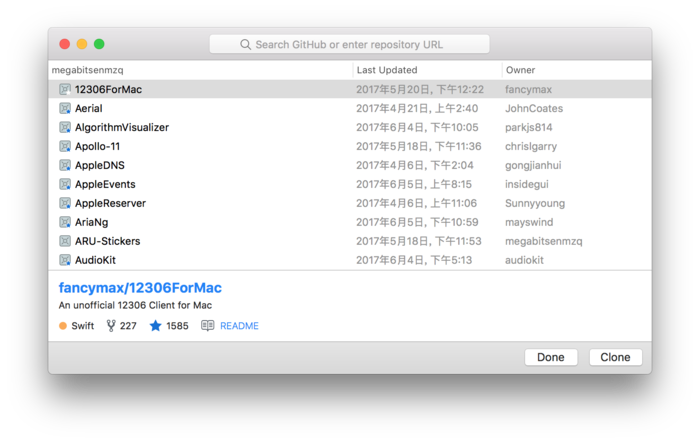This screenshot has width=700, height=443.
Task: Sort by the Last Updated column header
Action: tap(427, 70)
